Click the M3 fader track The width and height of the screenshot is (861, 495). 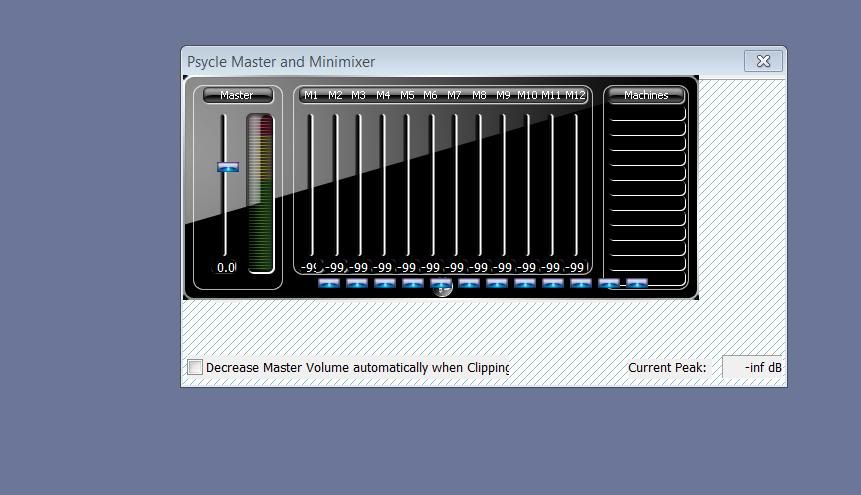360,185
